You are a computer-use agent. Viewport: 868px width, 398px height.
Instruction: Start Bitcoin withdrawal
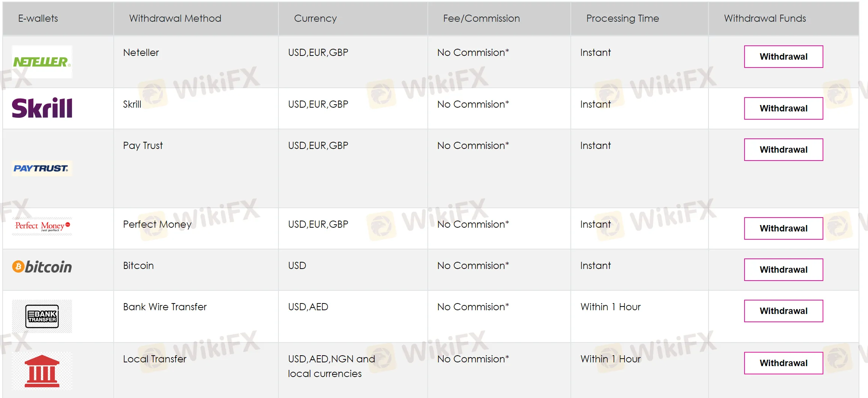click(784, 270)
